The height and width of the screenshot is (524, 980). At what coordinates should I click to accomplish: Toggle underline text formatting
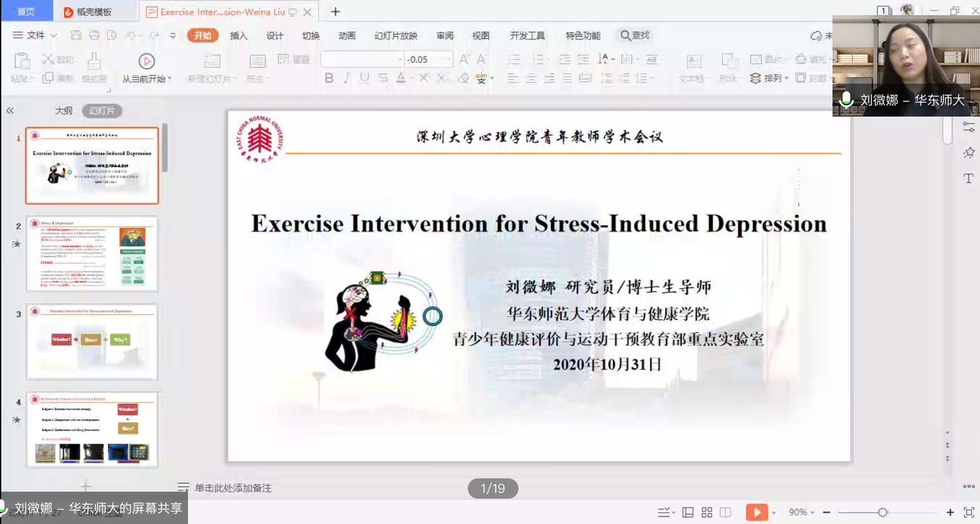[365, 78]
